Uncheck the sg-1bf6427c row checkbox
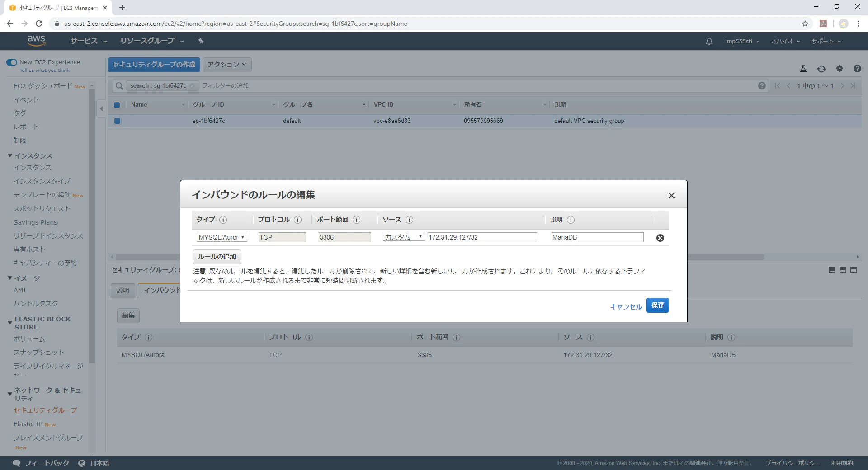Image resolution: width=868 pixels, height=470 pixels. click(117, 121)
